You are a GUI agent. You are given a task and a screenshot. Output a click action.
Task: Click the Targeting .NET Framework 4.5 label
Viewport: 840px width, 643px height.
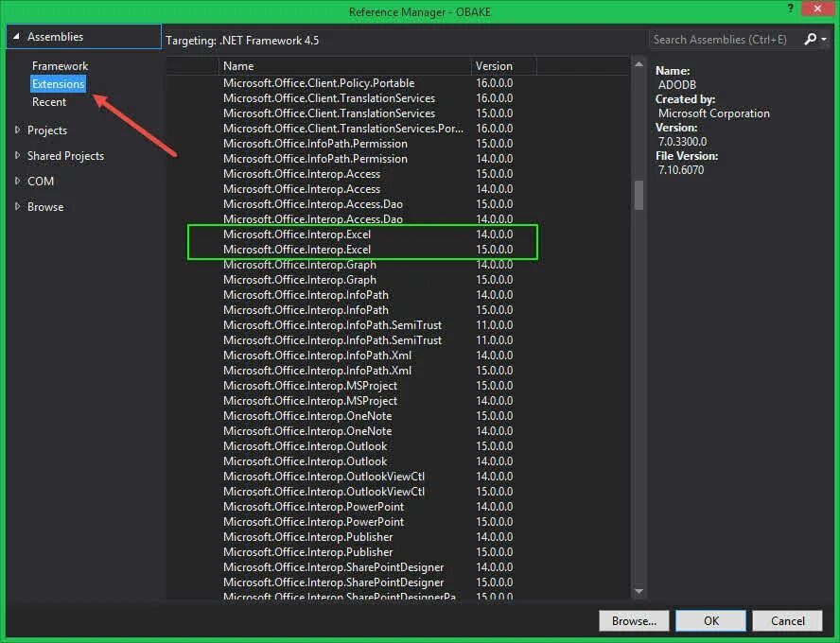point(242,40)
